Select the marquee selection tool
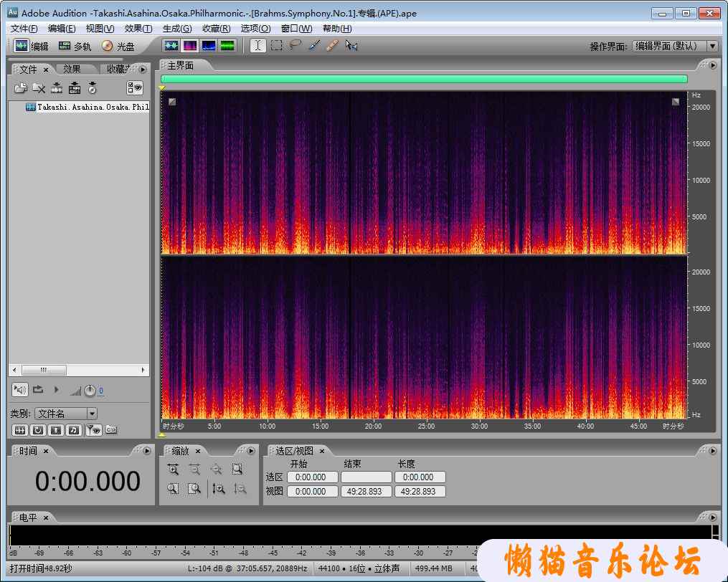The image size is (728, 582). click(277, 45)
